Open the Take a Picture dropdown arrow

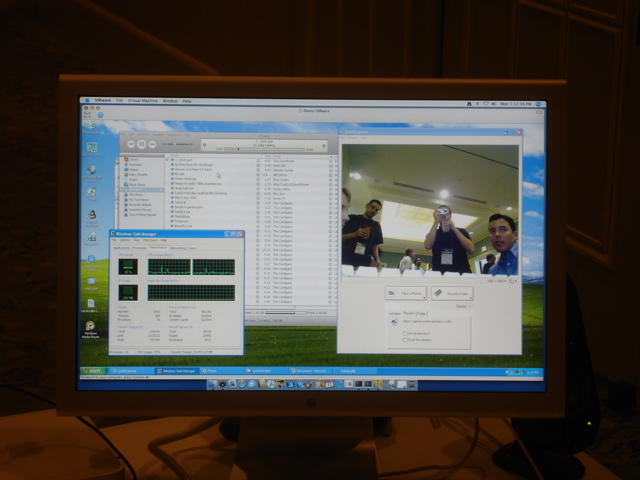coord(424,298)
